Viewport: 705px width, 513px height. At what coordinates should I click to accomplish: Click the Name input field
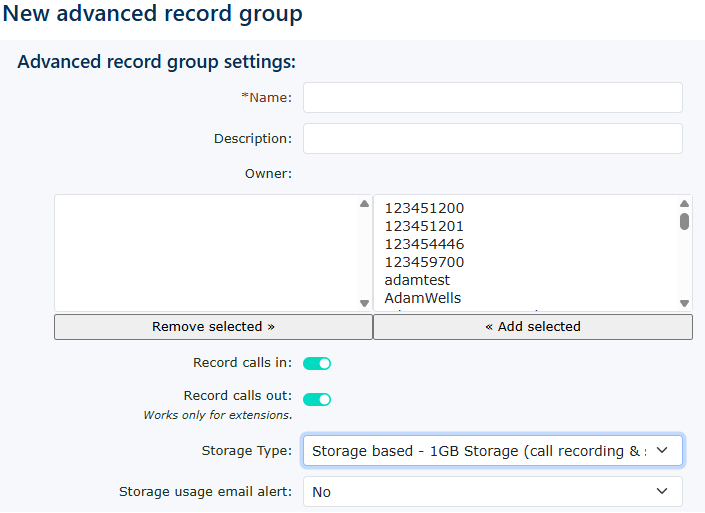click(x=492, y=98)
